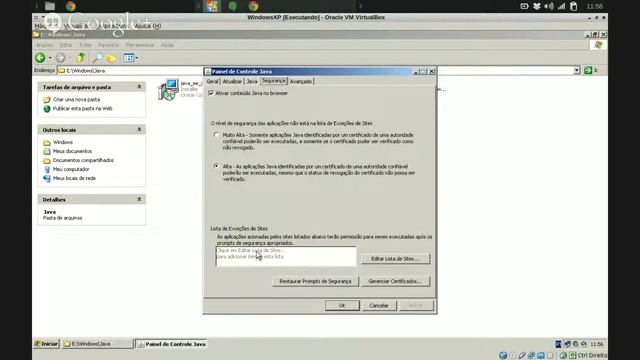Collapse the Detalhes panel
The width and height of the screenshot is (640, 360).
[139, 199]
